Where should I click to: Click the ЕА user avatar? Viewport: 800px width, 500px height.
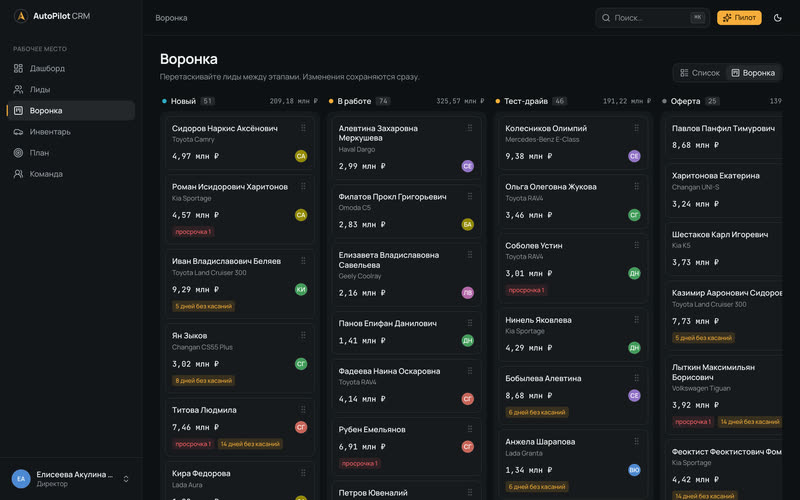(x=21, y=479)
